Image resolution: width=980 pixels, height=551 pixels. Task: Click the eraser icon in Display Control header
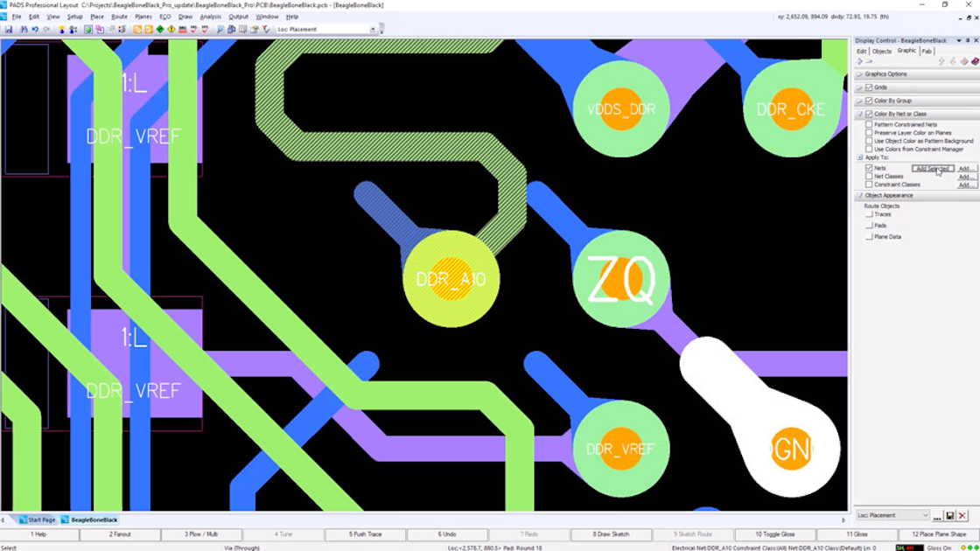click(974, 61)
